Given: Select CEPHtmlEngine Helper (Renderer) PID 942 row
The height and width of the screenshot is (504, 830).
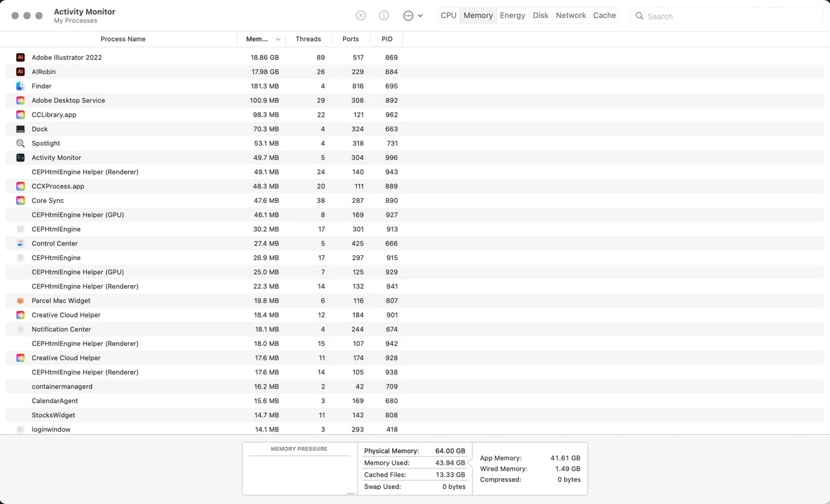Looking at the screenshot, I should tap(415, 343).
